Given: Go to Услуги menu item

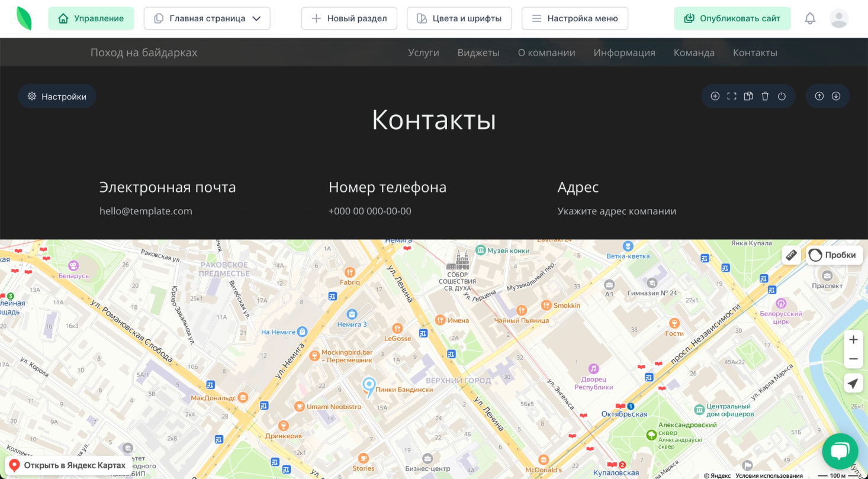Looking at the screenshot, I should pyautogui.click(x=423, y=53).
